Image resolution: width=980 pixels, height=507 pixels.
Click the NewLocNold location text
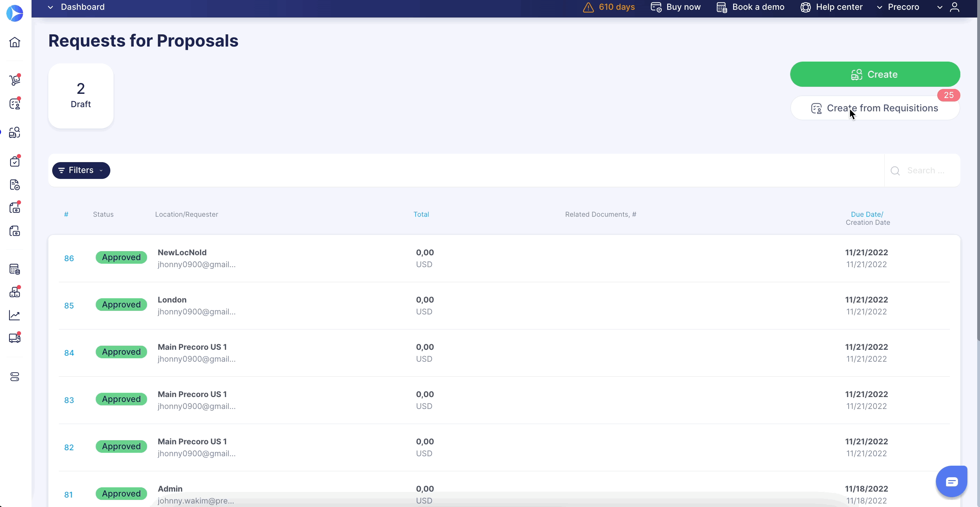(182, 252)
